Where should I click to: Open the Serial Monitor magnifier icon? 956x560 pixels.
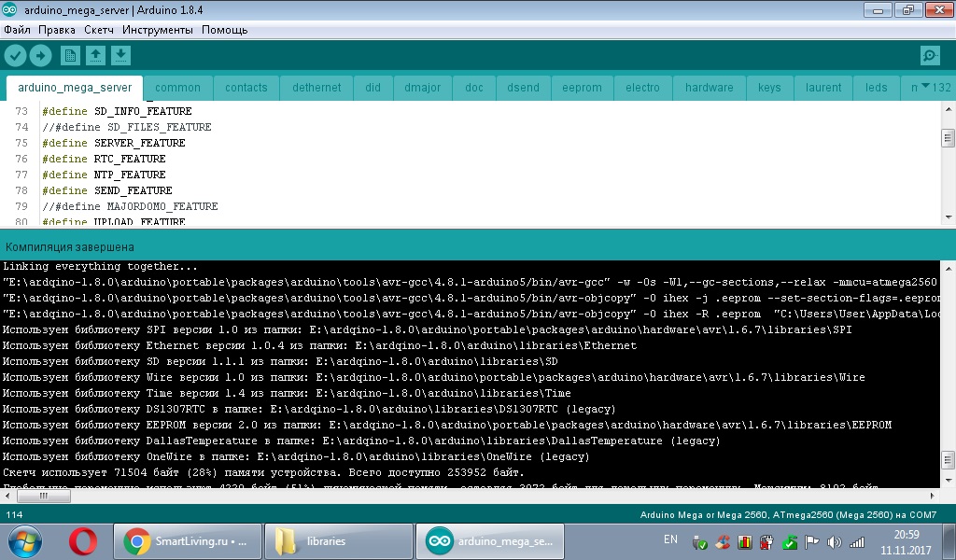tap(930, 56)
